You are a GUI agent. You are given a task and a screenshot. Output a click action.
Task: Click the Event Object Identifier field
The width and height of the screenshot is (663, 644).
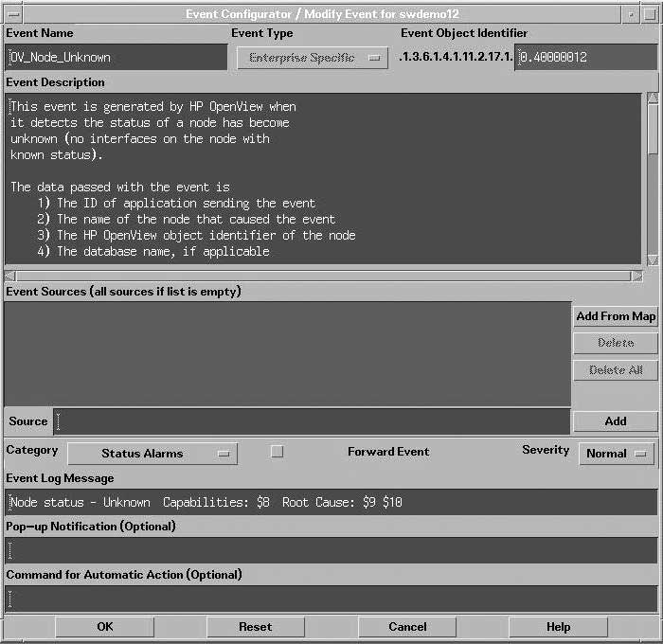pyautogui.click(x=586, y=57)
